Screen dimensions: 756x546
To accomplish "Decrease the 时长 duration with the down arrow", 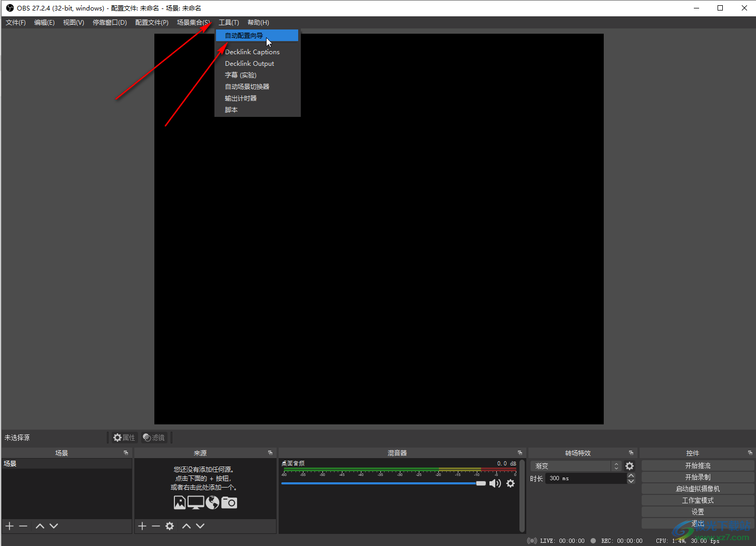I will click(631, 481).
